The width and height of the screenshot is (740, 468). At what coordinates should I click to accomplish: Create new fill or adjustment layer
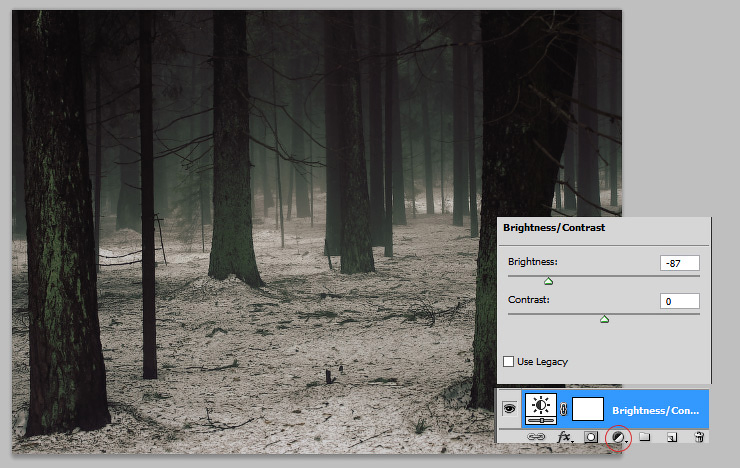point(618,437)
